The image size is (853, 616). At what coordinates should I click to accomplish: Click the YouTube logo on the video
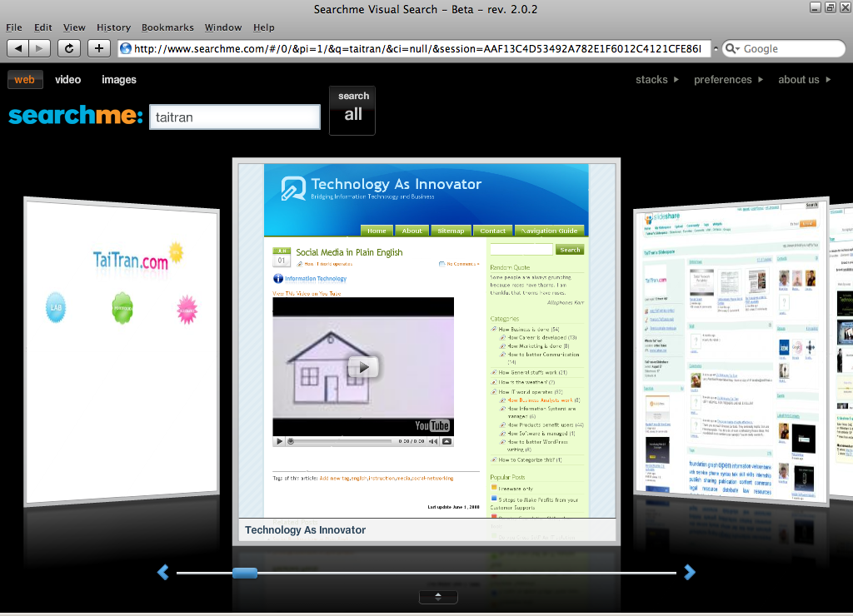pos(432,425)
